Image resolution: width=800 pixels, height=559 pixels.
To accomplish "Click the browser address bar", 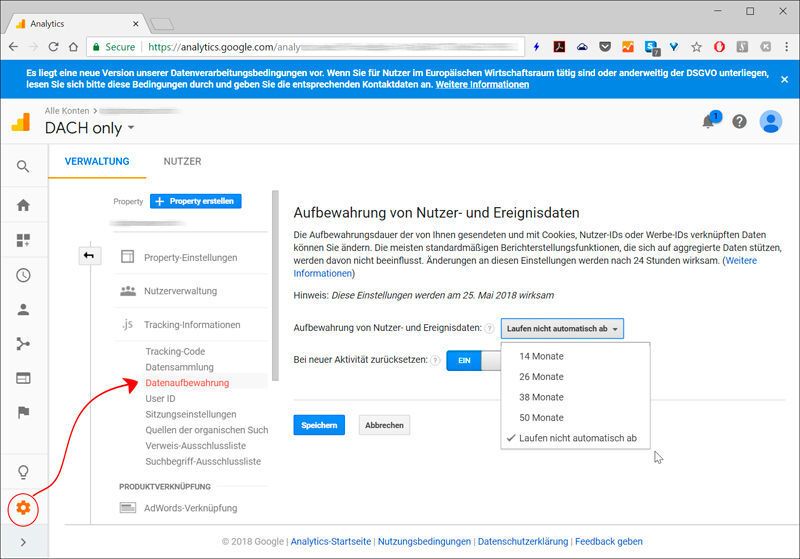I will tap(306, 47).
